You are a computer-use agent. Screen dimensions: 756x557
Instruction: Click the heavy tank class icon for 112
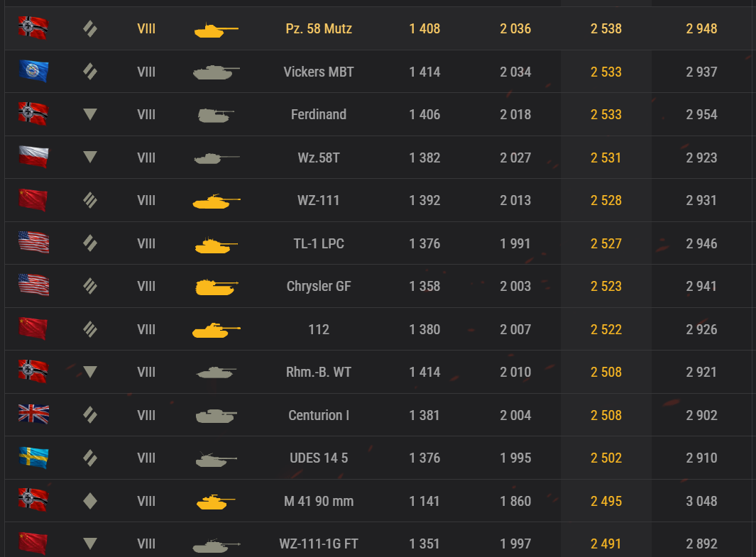[89, 329]
